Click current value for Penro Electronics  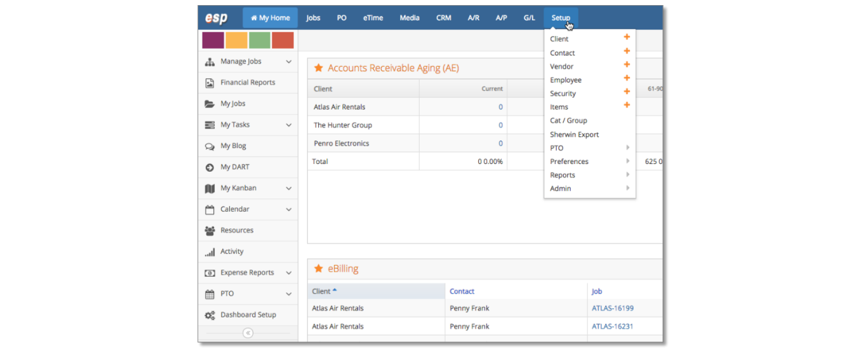(500, 144)
